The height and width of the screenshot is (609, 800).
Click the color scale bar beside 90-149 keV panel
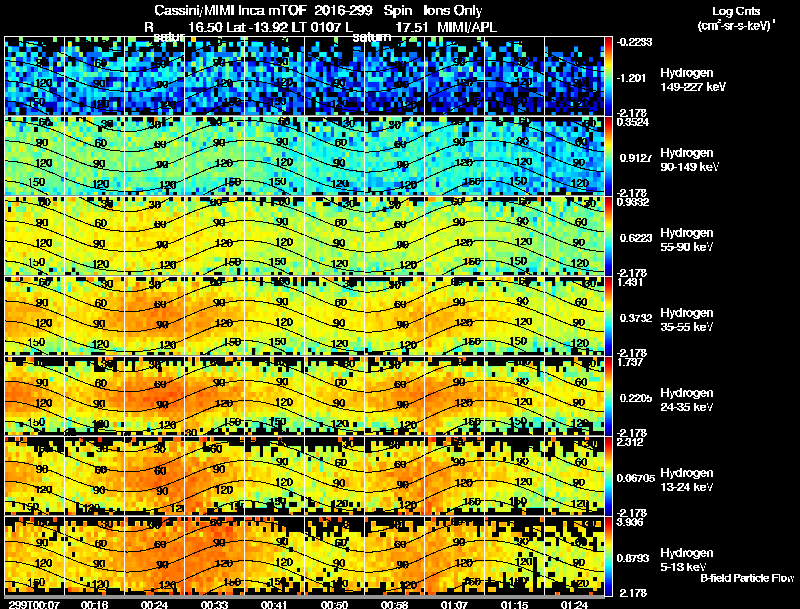(x=608, y=156)
